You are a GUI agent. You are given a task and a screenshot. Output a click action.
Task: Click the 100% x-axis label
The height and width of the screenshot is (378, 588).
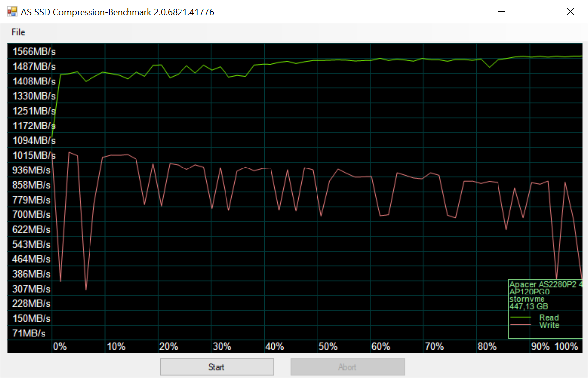567,346
